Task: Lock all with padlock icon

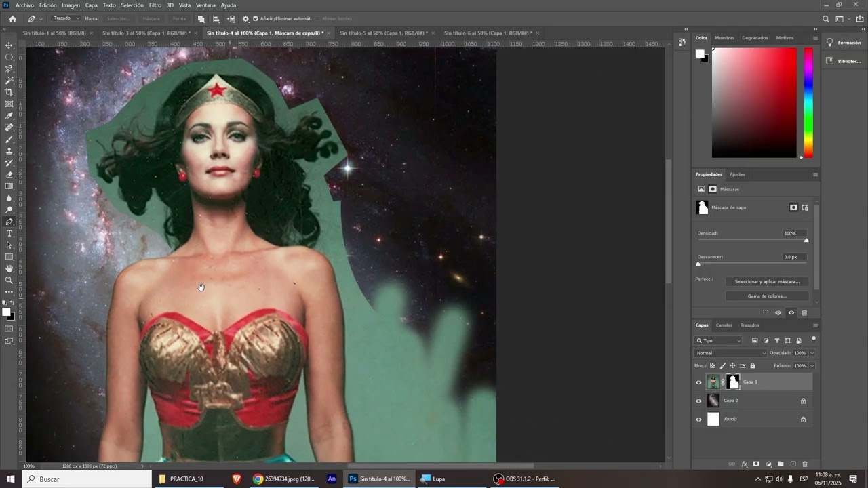Action: coord(752,366)
